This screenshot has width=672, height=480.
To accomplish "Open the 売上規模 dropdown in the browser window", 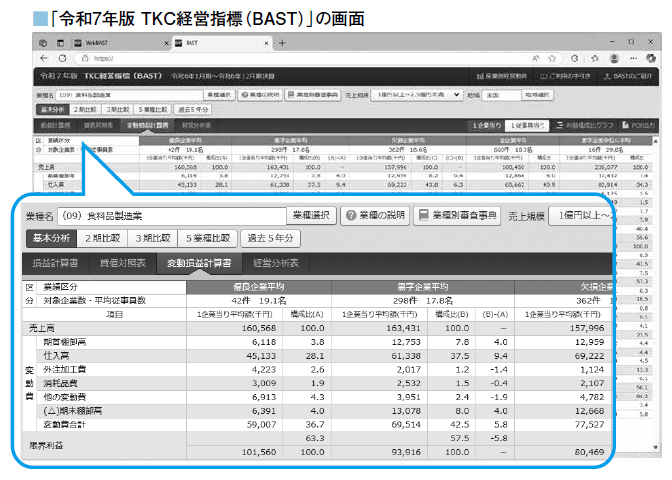I will coord(416,95).
